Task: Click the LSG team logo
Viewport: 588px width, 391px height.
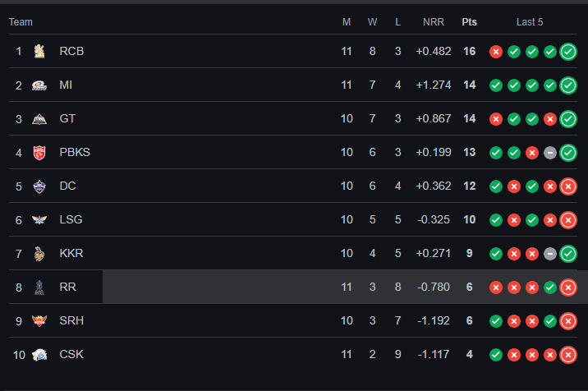Action: [39, 220]
